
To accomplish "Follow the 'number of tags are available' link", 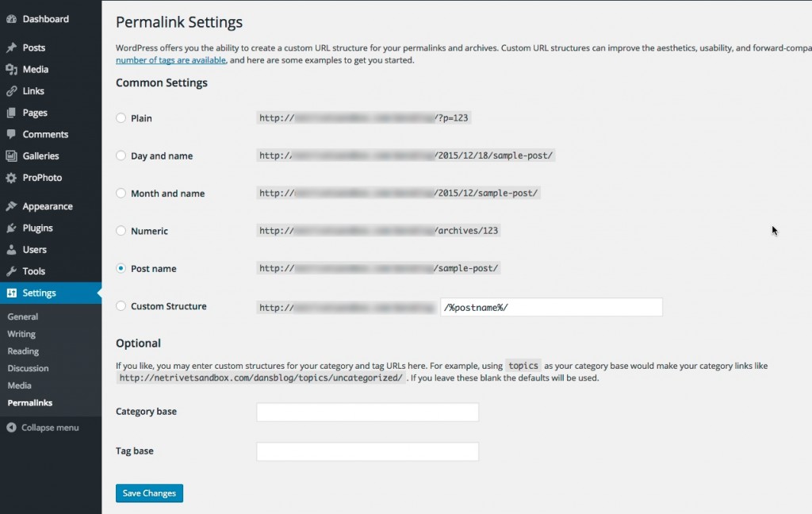I will pyautogui.click(x=171, y=60).
